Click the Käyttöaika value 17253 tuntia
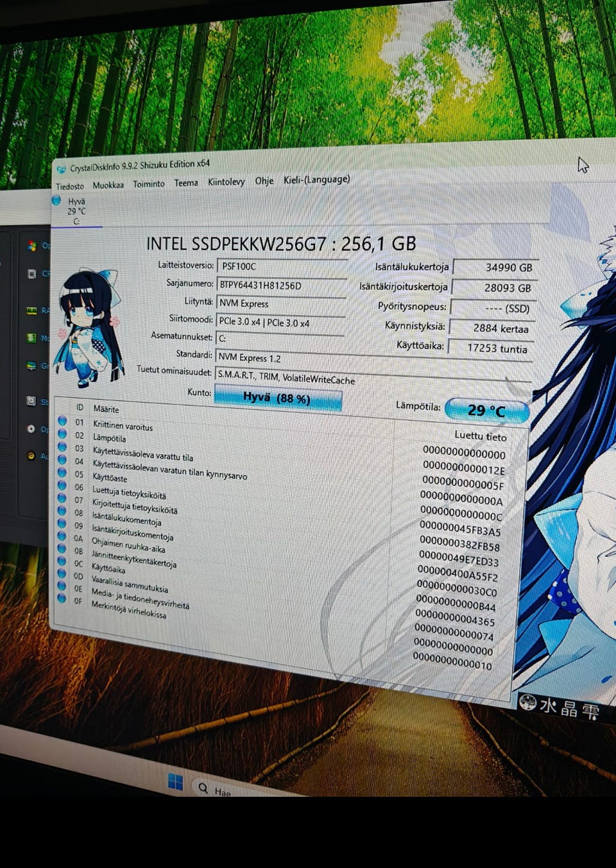 [x=490, y=348]
